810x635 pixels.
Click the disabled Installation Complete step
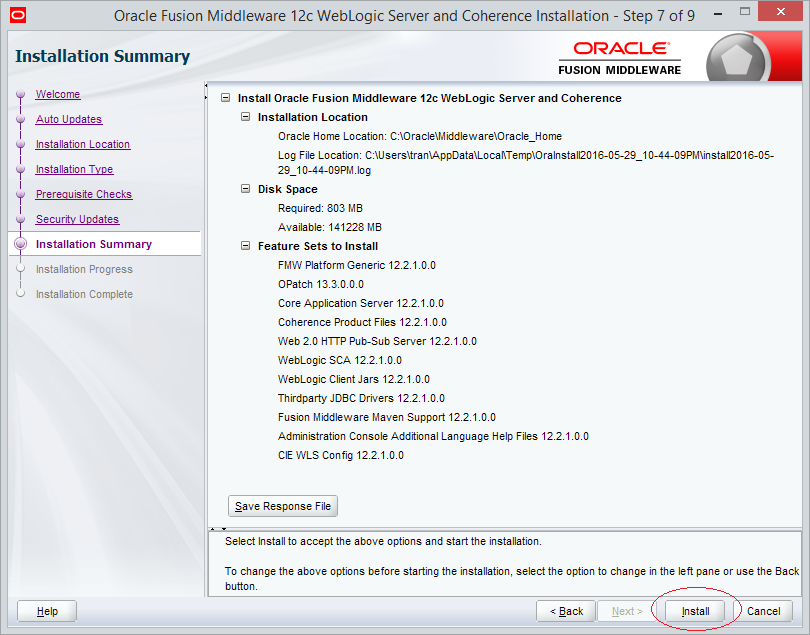click(84, 294)
